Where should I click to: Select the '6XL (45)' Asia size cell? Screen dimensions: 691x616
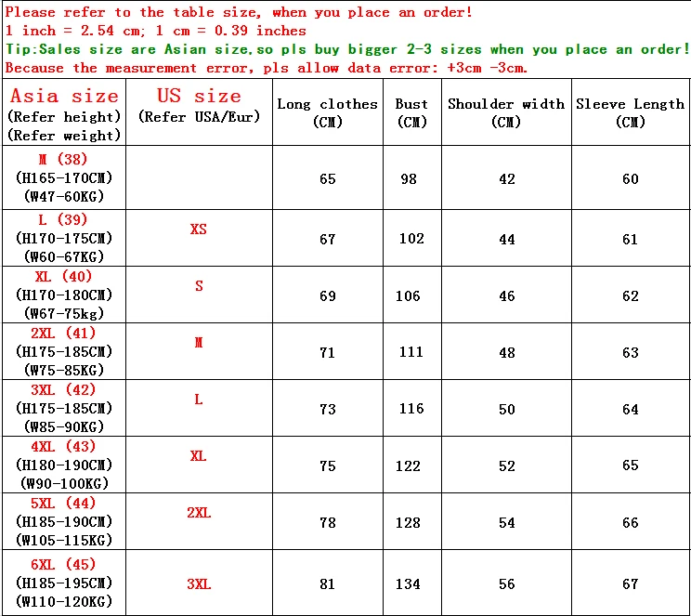click(64, 583)
